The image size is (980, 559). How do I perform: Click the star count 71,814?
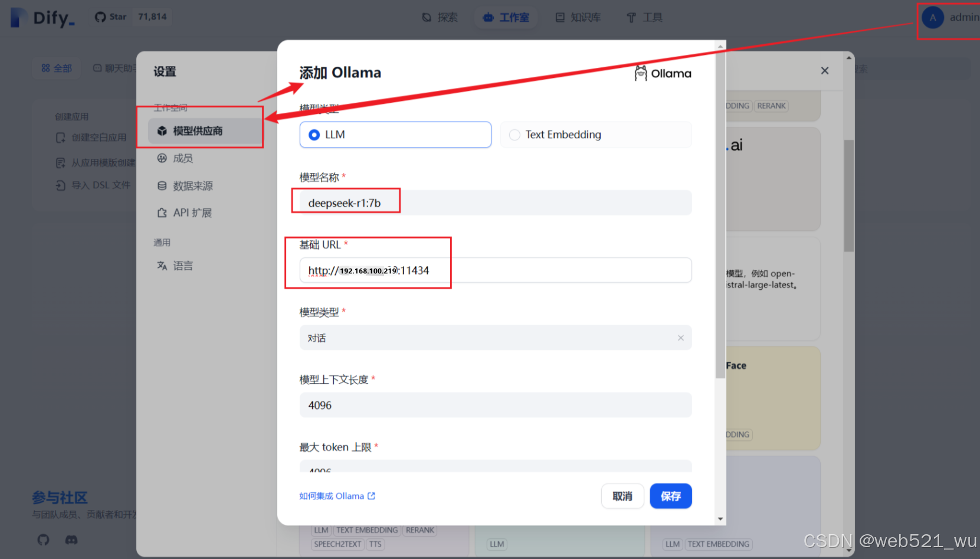click(x=152, y=17)
